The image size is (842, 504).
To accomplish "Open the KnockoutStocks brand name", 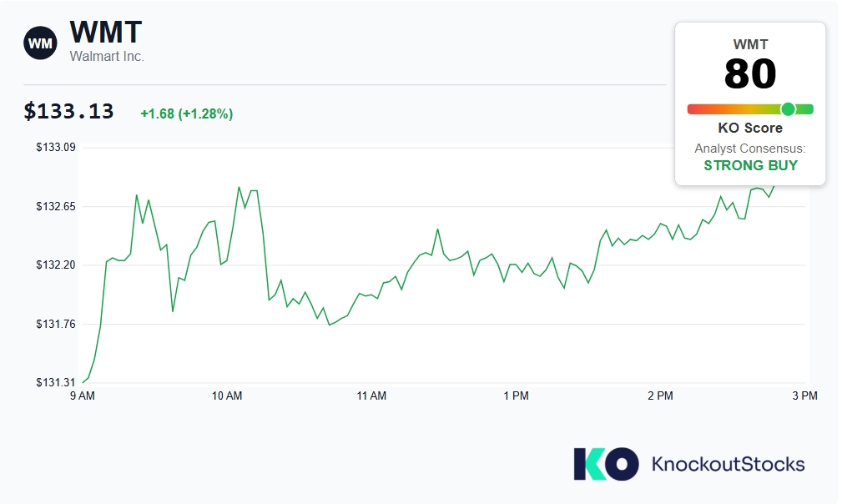I will (729, 464).
